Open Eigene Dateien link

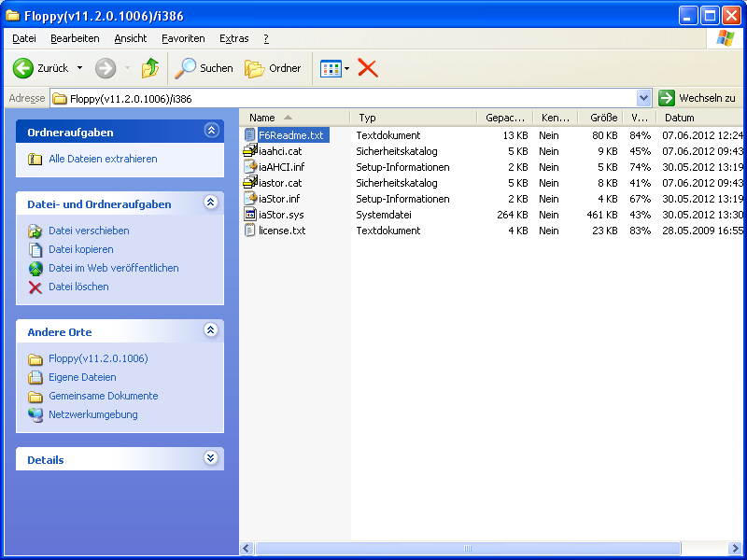(82, 377)
